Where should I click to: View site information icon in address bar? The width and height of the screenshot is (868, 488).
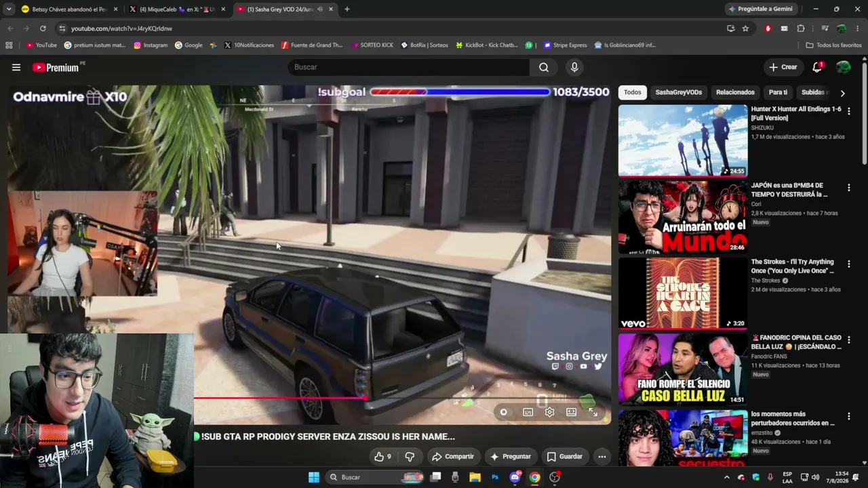tap(62, 28)
